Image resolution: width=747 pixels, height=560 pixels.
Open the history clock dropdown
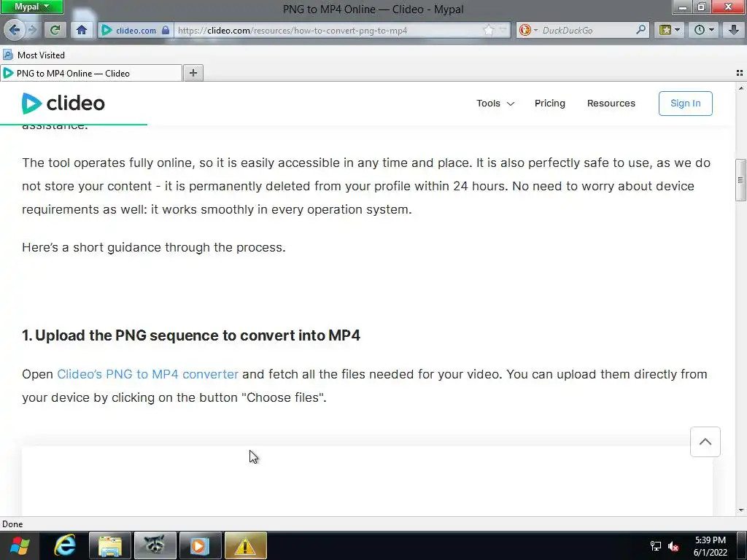tap(704, 30)
